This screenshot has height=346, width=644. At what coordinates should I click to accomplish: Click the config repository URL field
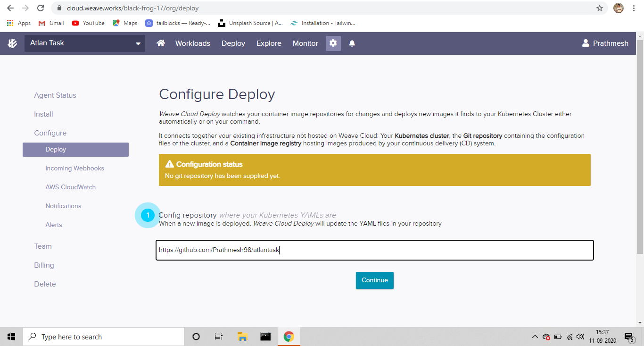coord(375,250)
